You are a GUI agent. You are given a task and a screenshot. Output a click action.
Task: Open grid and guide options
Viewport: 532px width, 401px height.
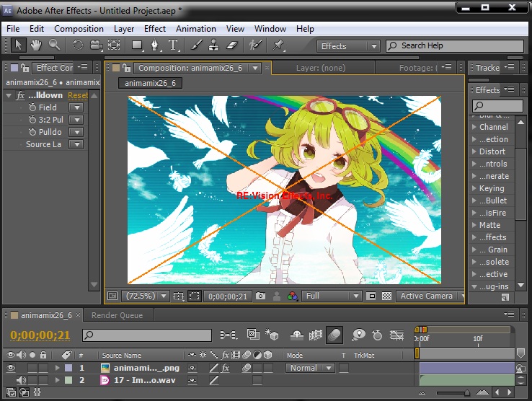coord(179,296)
